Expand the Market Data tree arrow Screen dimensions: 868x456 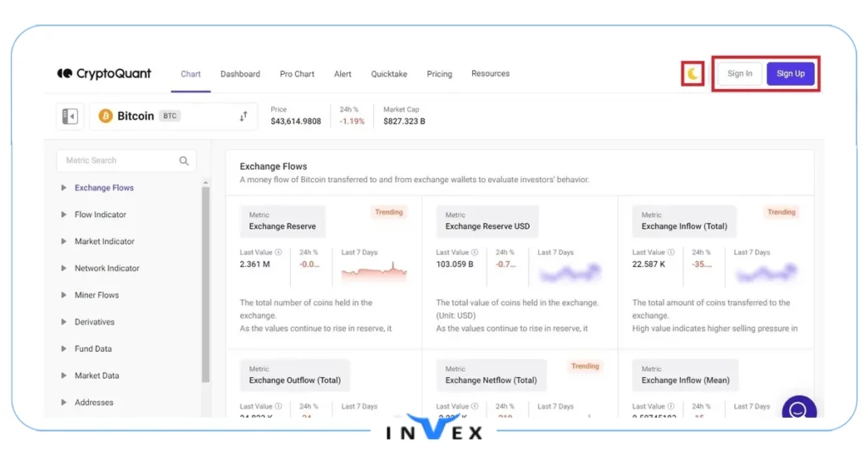click(64, 375)
